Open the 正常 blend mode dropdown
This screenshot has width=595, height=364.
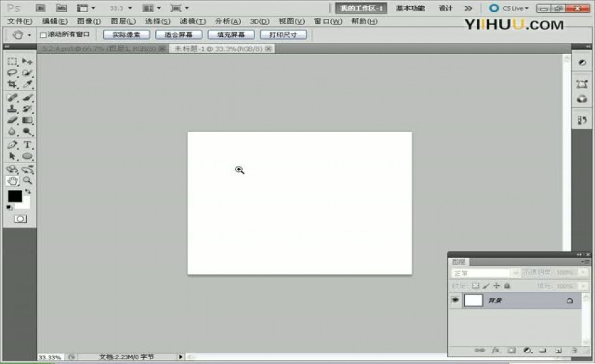pos(485,273)
